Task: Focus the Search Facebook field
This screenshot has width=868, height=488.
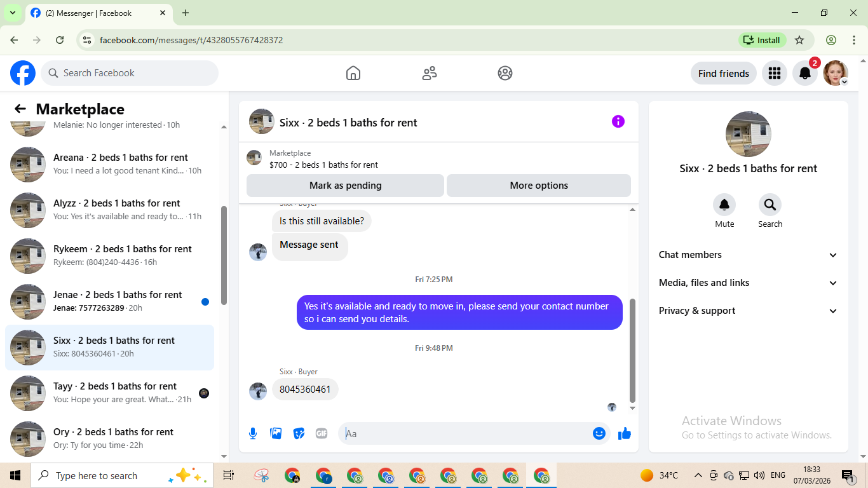Action: pos(130,73)
